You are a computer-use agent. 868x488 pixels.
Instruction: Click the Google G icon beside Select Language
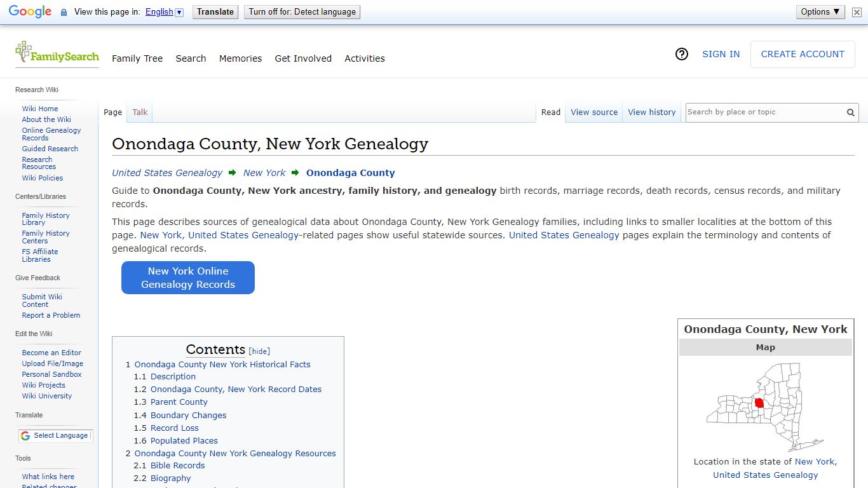click(25, 436)
